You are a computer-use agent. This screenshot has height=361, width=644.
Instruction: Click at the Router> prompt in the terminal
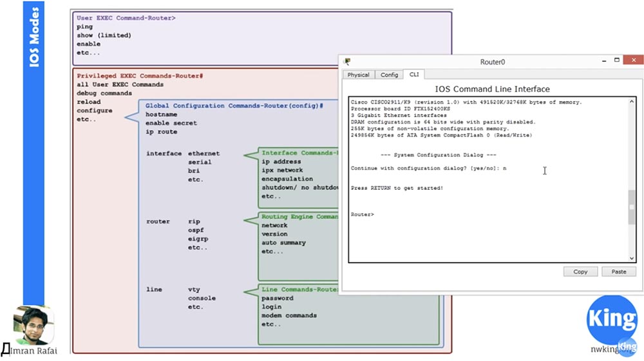point(362,214)
